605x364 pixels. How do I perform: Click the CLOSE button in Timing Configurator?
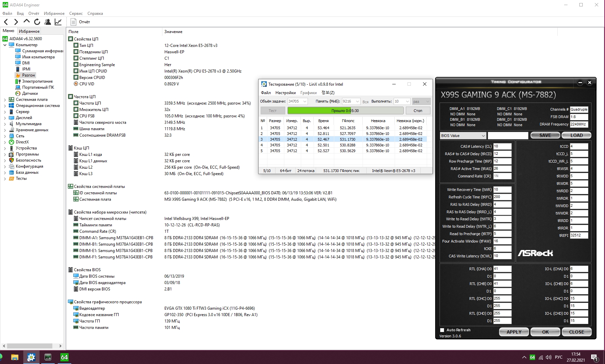click(577, 332)
